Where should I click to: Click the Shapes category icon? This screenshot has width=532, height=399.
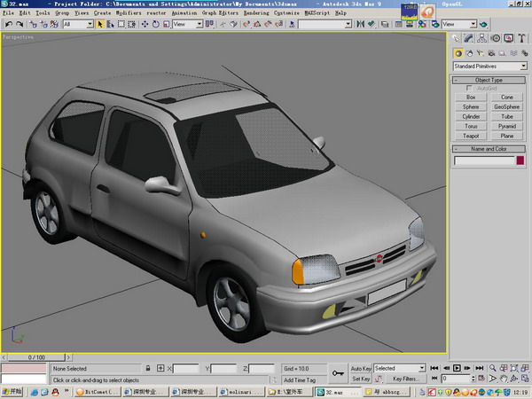pyautogui.click(x=469, y=52)
